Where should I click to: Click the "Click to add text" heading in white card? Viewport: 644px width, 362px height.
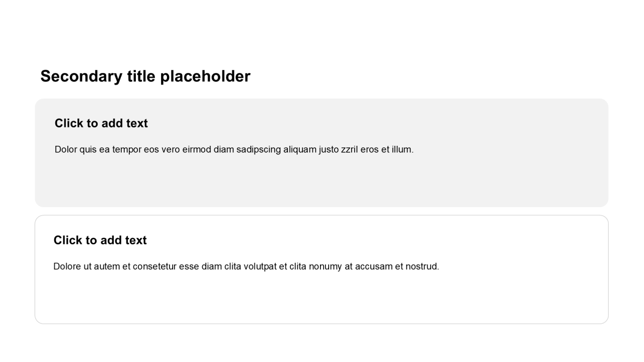(100, 240)
